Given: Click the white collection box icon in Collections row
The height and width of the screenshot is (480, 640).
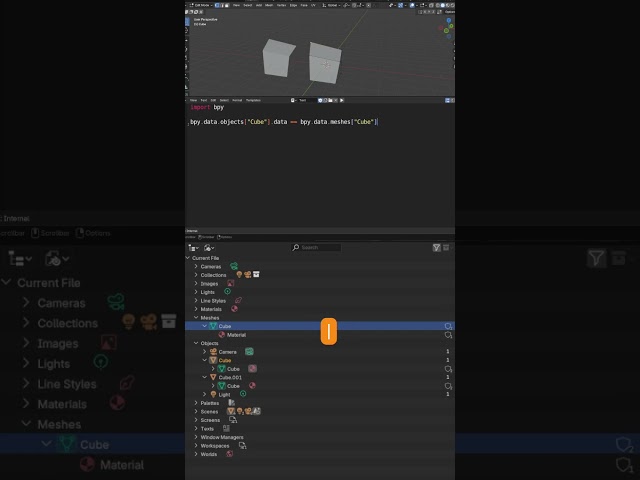Looking at the screenshot, I should [256, 274].
